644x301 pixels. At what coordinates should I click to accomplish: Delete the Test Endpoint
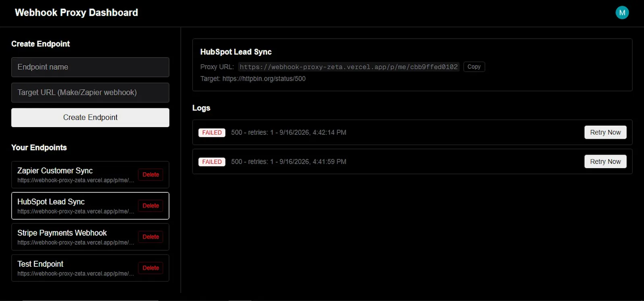coord(151,268)
